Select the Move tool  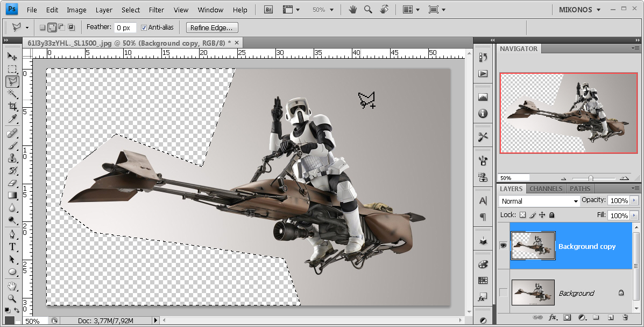pos(12,57)
